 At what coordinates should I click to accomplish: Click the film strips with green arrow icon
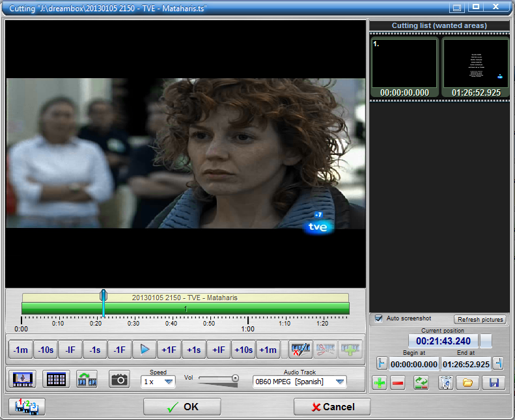click(87, 380)
